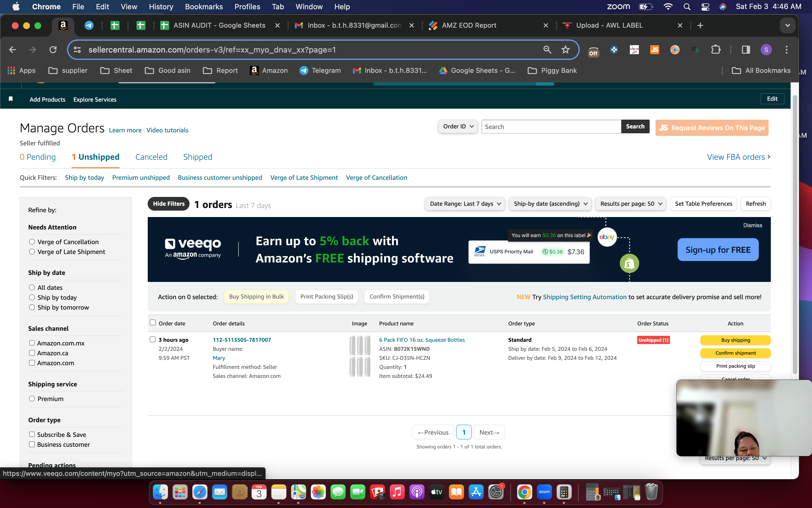Switch to the Shipped orders tab
Screen dimensions: 812x508
pos(198,157)
